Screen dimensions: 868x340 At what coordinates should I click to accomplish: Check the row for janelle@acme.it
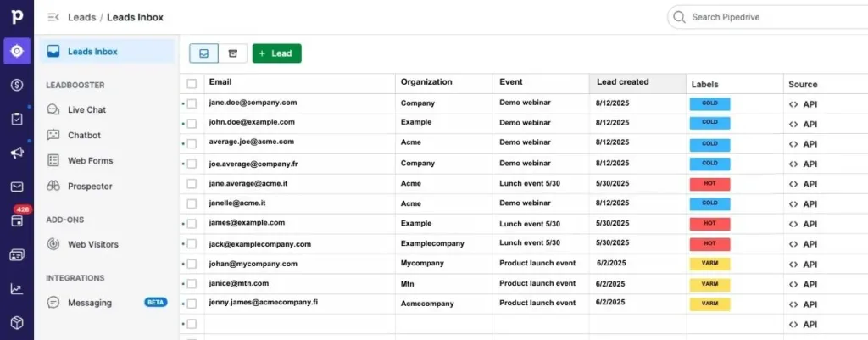pos(192,203)
